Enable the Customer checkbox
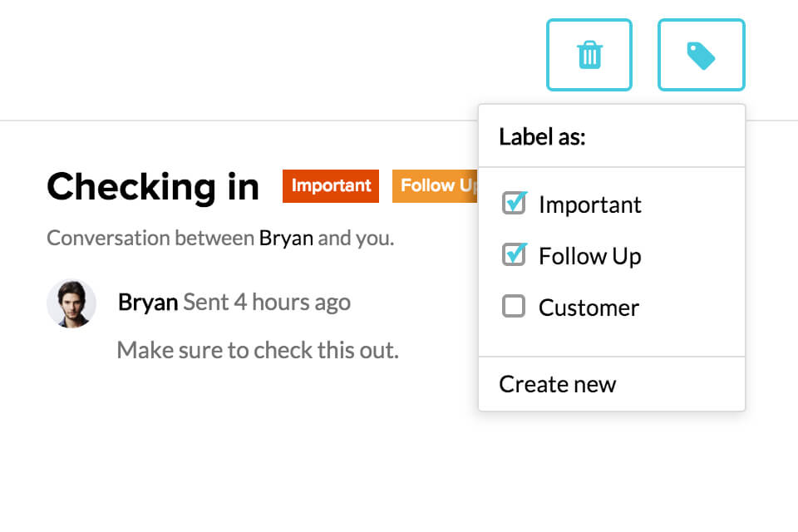Image resolution: width=798 pixels, height=532 pixels. click(515, 307)
